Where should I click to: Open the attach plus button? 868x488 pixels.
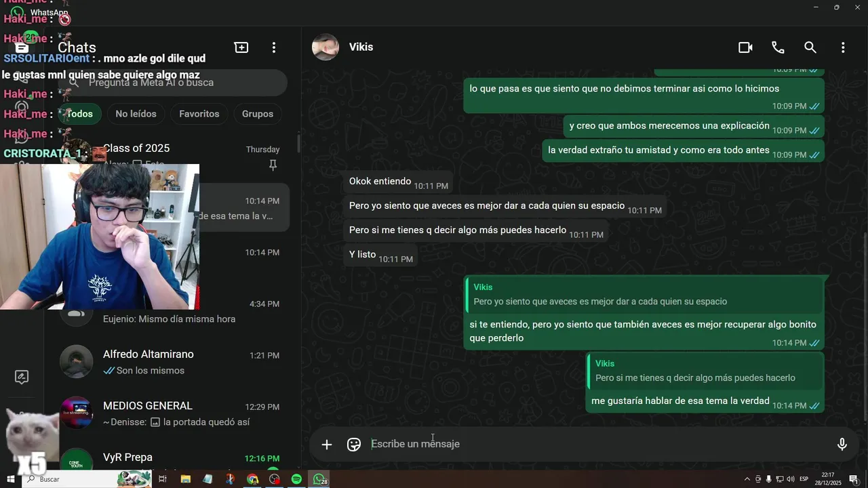[x=327, y=444]
